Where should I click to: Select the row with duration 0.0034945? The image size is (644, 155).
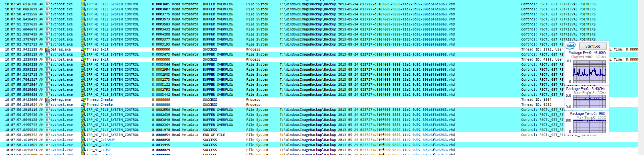click(x=161, y=145)
